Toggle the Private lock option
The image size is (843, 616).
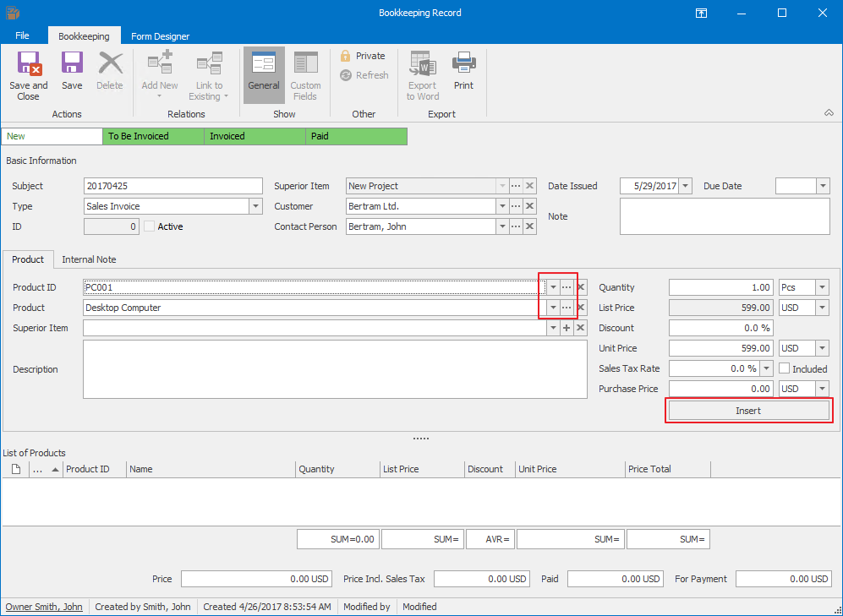click(363, 56)
